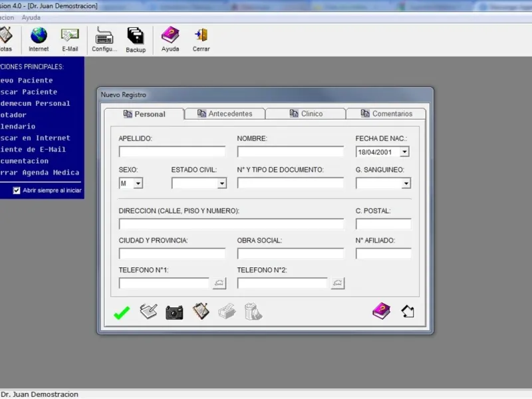Click the E-Mail toolbar icon
The height and width of the screenshot is (399, 532).
70,37
